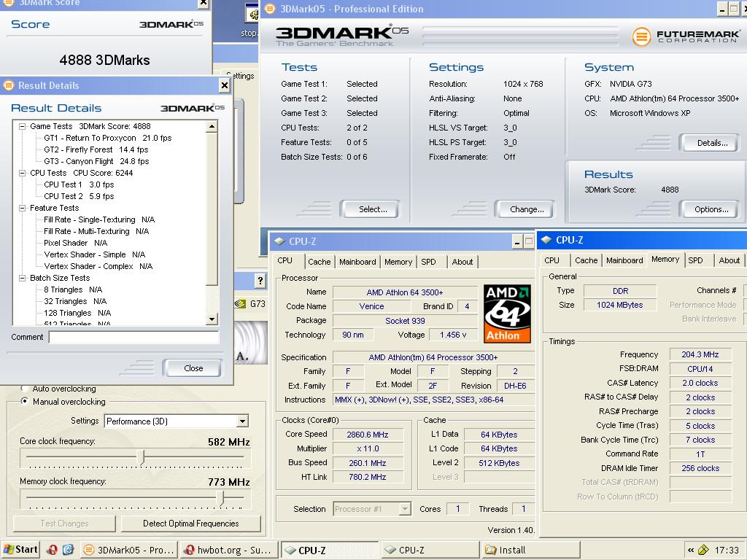
Task: Select the 128 Triangles row
Action: pos(77,313)
